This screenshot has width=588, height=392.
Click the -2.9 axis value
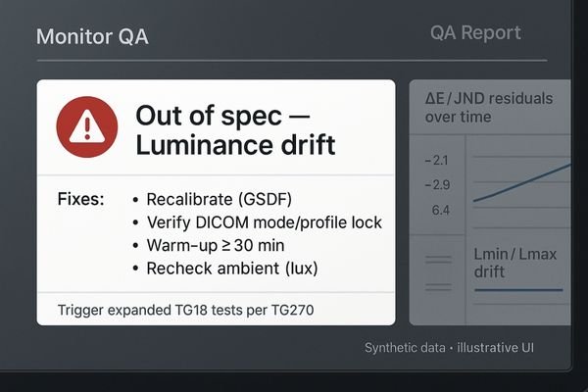(436, 185)
